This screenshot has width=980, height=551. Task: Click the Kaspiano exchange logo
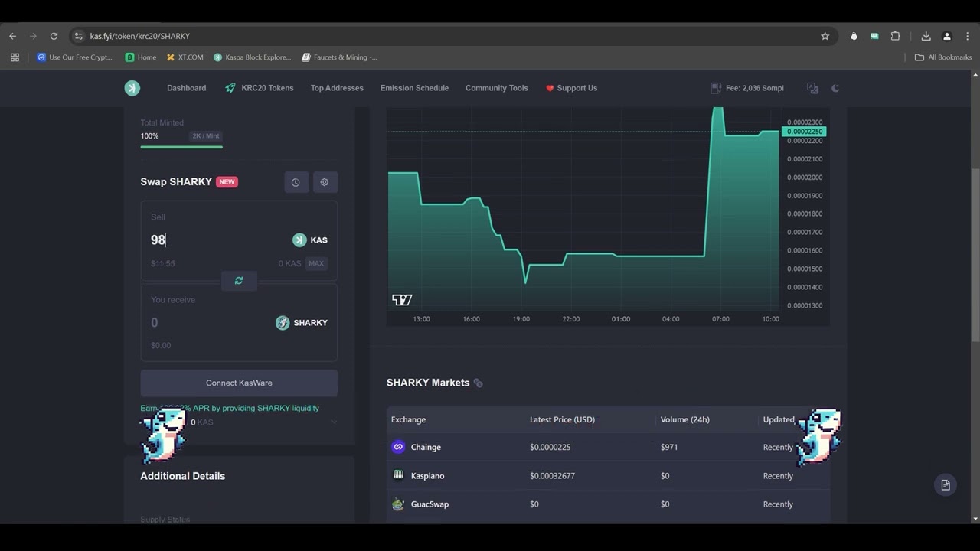(398, 475)
